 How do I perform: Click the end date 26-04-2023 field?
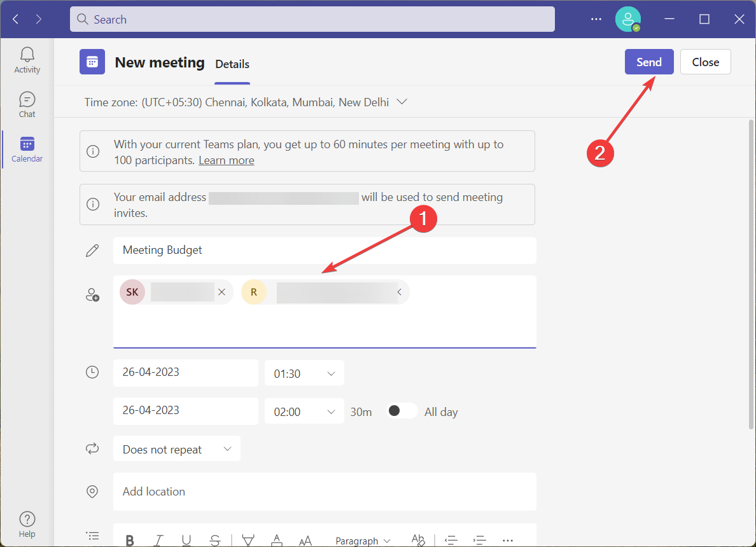pos(186,411)
